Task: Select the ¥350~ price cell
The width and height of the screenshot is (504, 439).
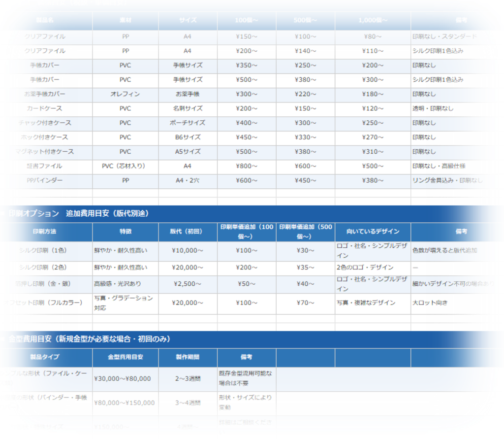Action: point(247,66)
